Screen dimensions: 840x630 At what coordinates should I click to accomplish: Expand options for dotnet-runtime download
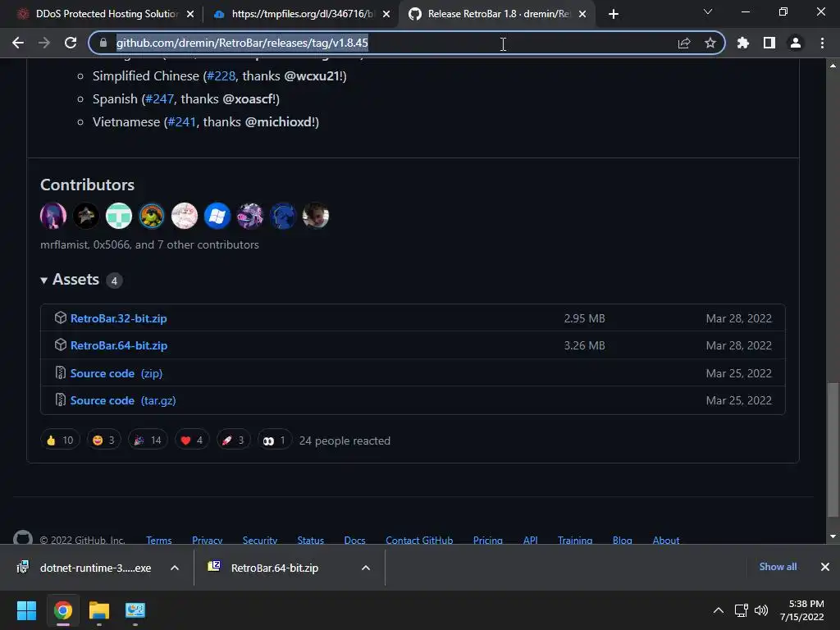[x=175, y=568]
